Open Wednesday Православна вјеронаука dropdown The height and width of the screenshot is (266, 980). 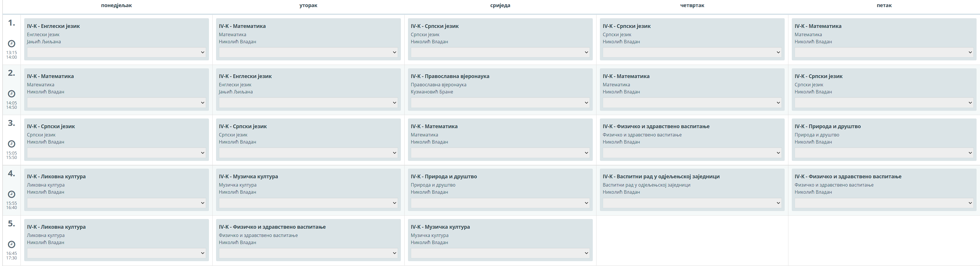[x=500, y=103]
